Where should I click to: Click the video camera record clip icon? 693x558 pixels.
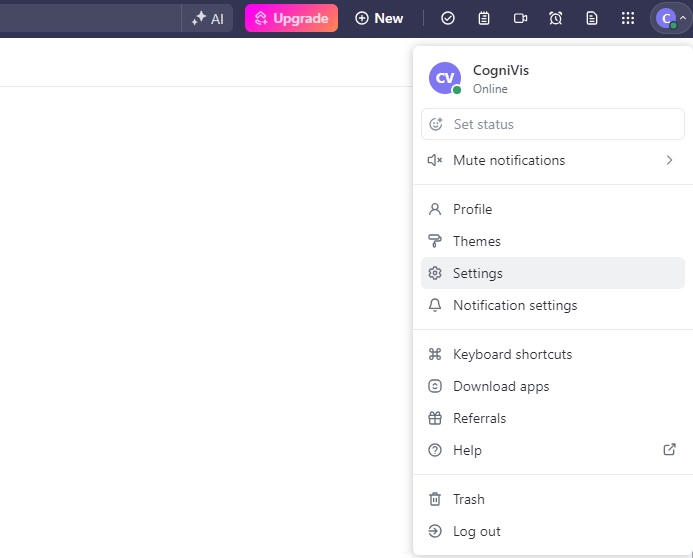coord(520,18)
